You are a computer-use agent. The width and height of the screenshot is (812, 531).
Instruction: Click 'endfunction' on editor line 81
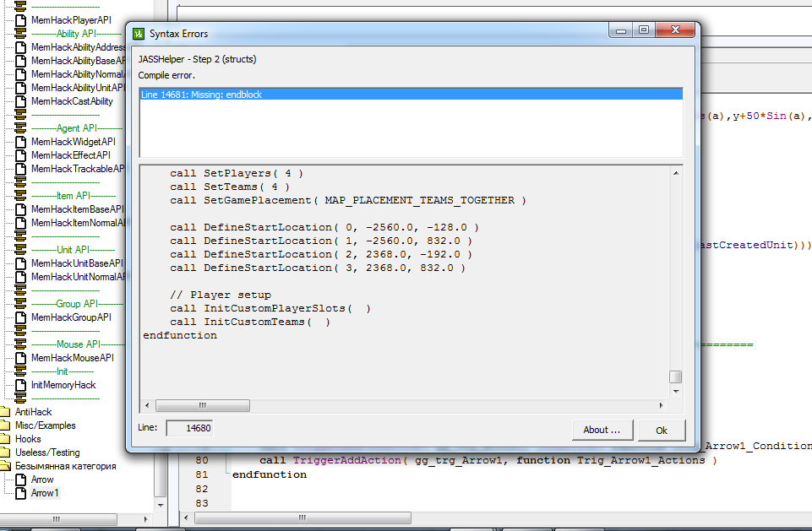pyautogui.click(x=270, y=474)
